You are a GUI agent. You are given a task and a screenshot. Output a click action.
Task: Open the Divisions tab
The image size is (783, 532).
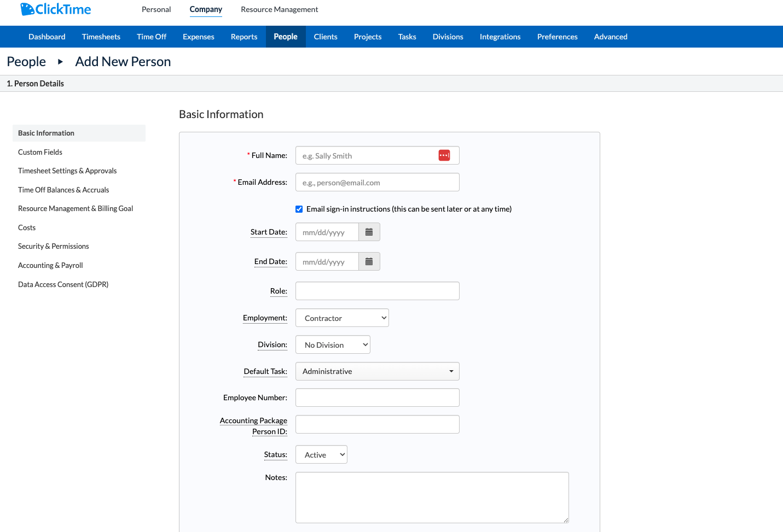[448, 37]
